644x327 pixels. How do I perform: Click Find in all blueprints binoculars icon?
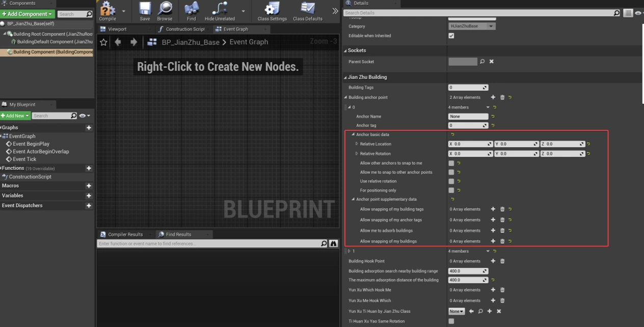[334, 244]
